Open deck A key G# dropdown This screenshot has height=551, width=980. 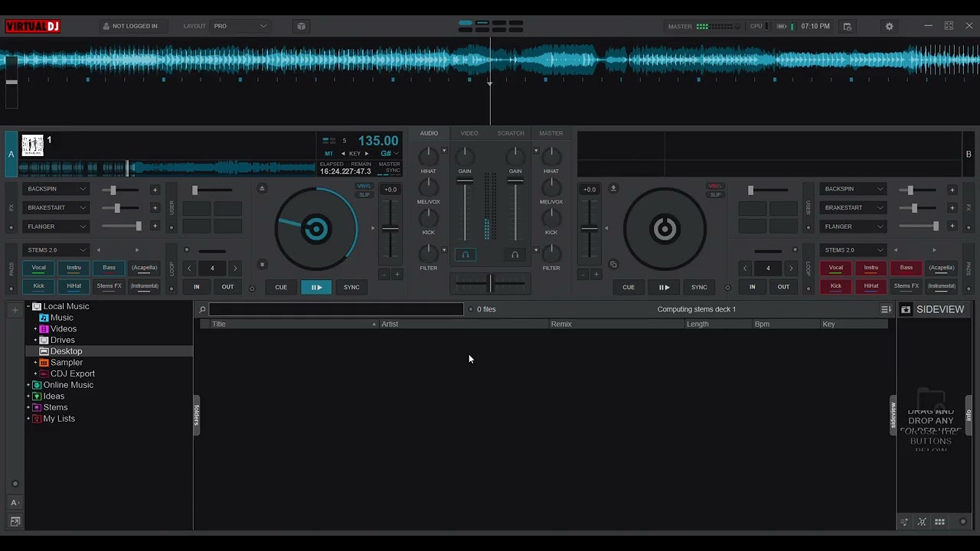point(390,154)
